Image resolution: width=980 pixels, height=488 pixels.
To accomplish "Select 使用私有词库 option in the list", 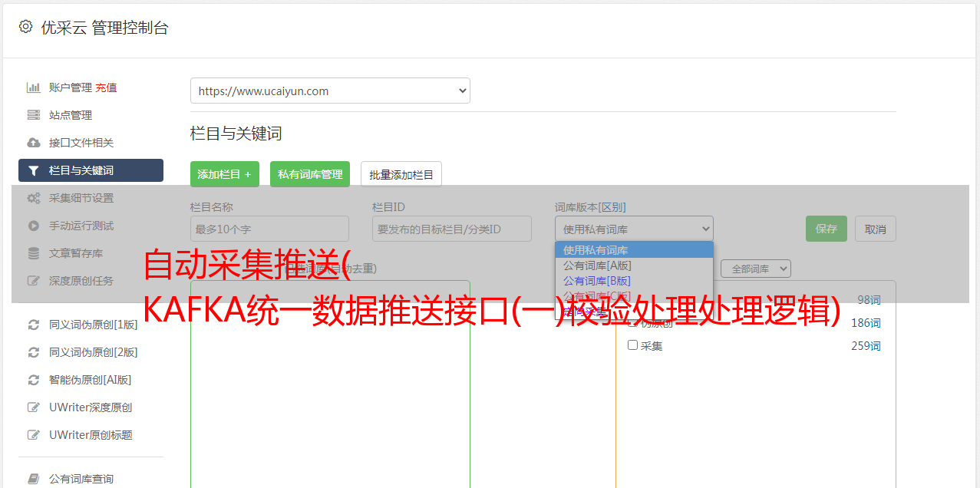I will point(634,249).
